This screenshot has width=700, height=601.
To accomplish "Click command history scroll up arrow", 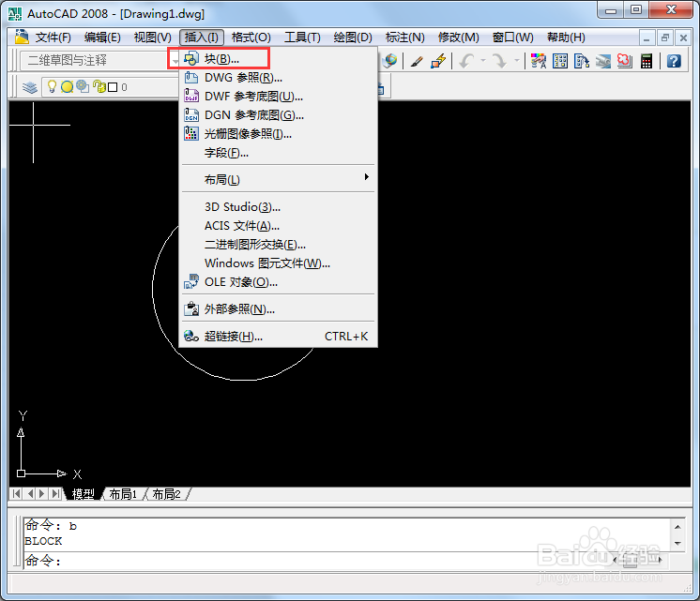I will [x=677, y=527].
